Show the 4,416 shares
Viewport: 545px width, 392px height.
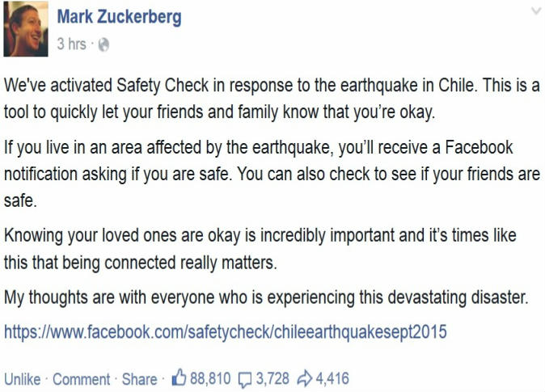(x=332, y=378)
